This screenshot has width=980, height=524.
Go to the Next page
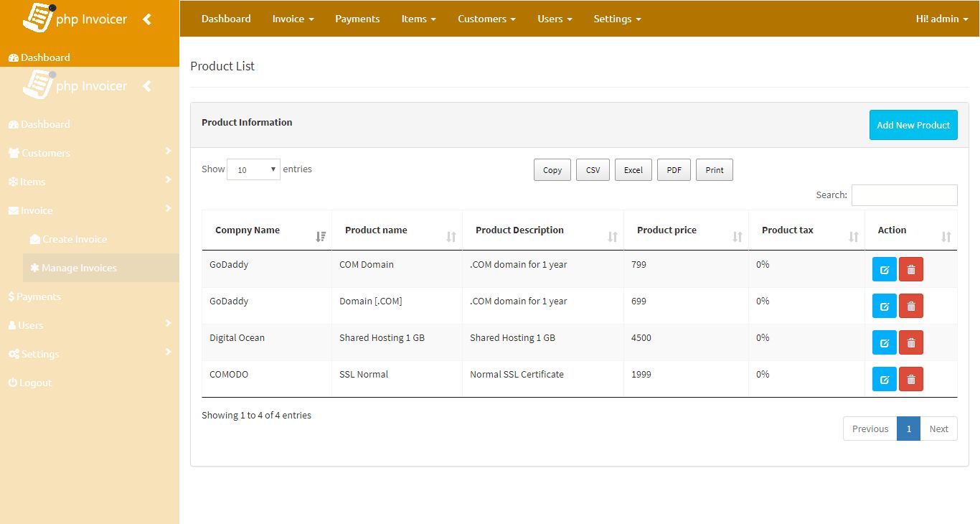pyautogui.click(x=938, y=429)
